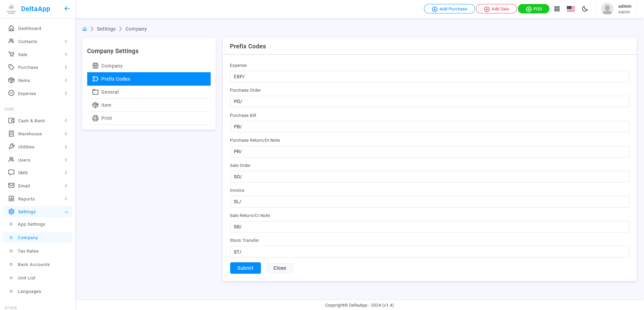
Task: Select Company submenu item in sidebar
Action: (38, 237)
